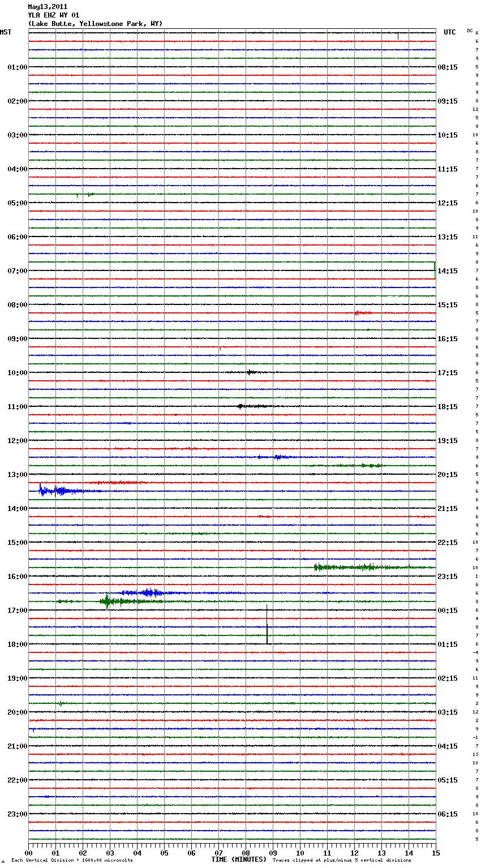The height and width of the screenshot is (868, 481).
Task: Select the 03:00 MST time label
Action: coord(18,135)
